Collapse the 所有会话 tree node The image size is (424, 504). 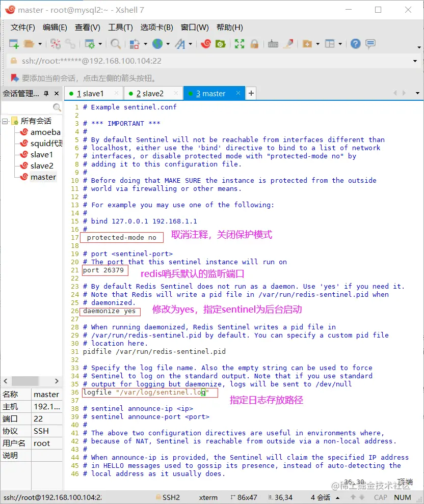click(x=5, y=121)
